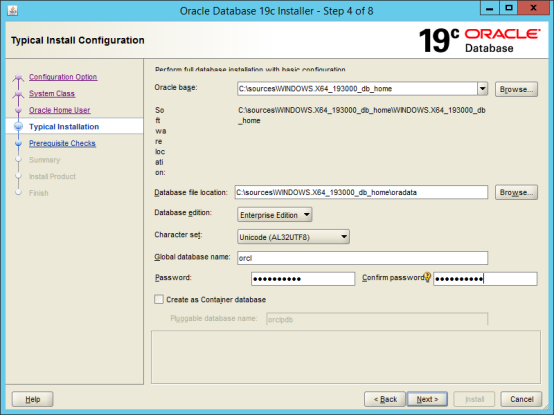Click the Confirm password input field
554x416 pixels.
(x=485, y=279)
